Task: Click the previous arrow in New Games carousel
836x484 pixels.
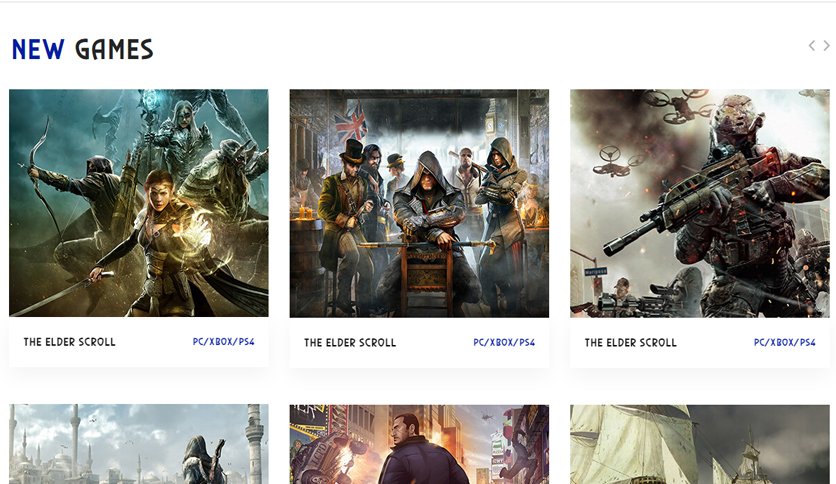Action: [x=811, y=46]
